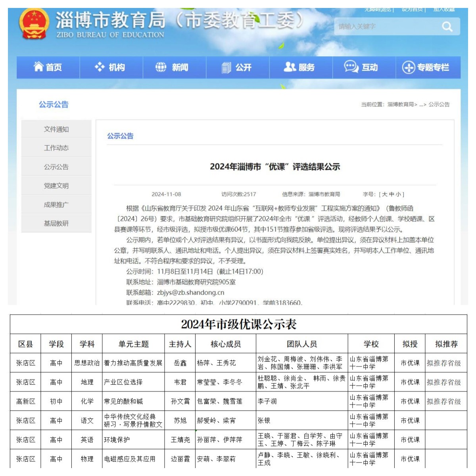Click the 单元主题 column header
Screen dimensions: 476x476
(133, 344)
